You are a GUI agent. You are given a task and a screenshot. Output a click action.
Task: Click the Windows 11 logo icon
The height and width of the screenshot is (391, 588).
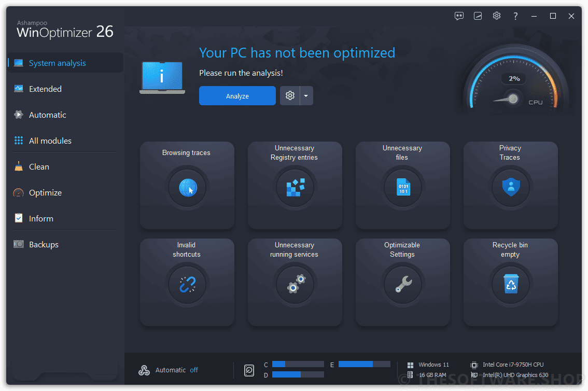tap(410, 365)
